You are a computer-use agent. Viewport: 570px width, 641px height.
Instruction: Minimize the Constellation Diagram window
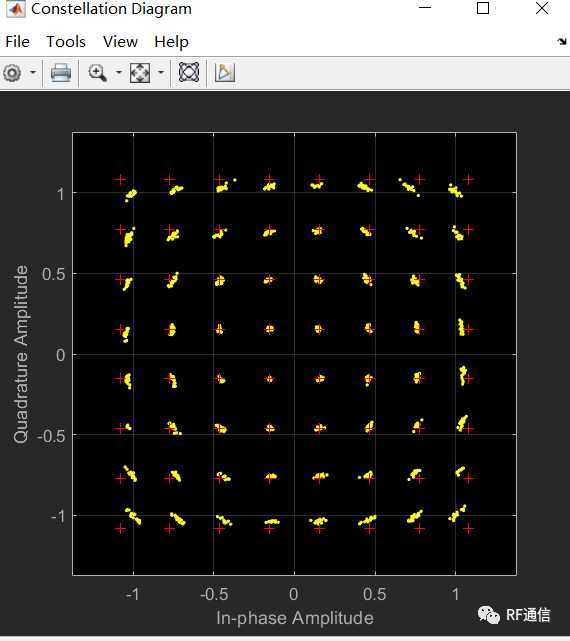425,7
